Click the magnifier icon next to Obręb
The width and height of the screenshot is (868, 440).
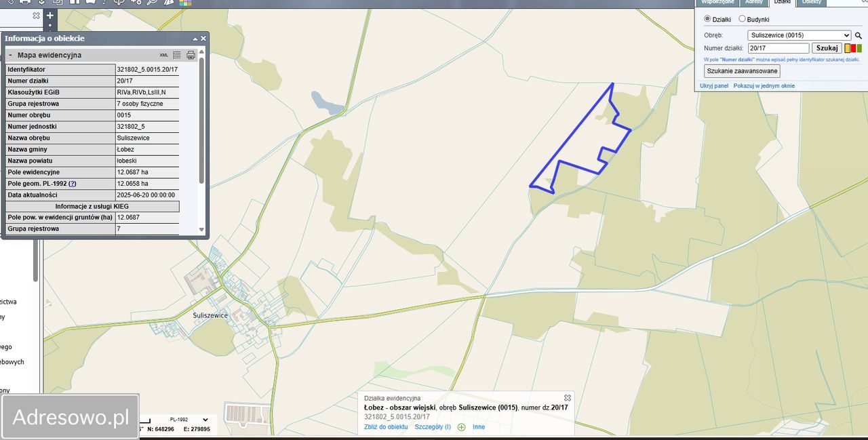point(858,35)
